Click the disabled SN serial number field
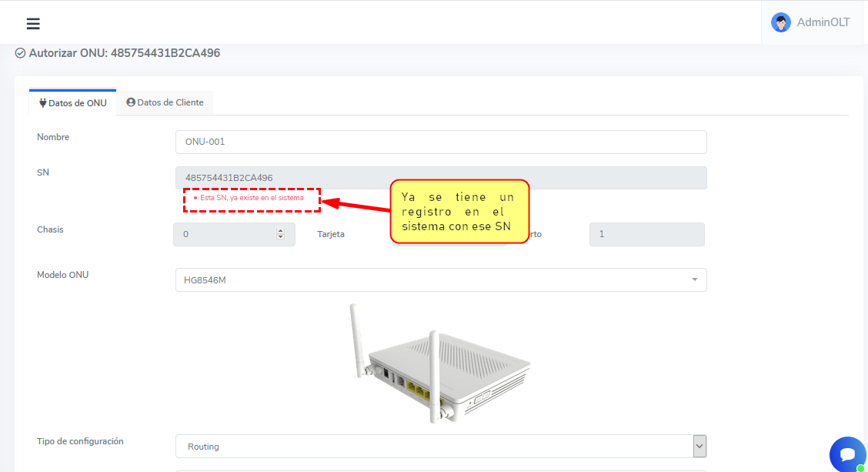The image size is (868, 472). tap(440, 178)
